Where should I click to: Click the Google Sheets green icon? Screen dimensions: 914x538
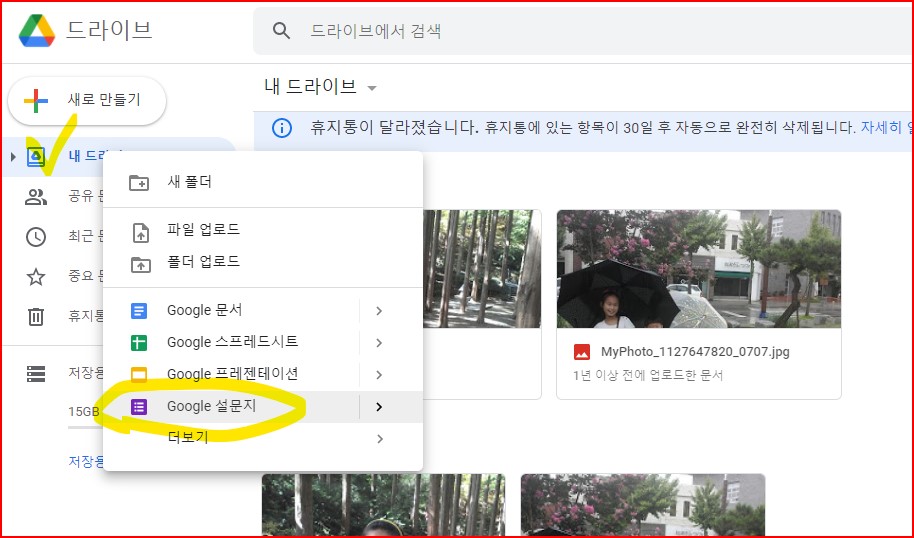click(x=139, y=343)
